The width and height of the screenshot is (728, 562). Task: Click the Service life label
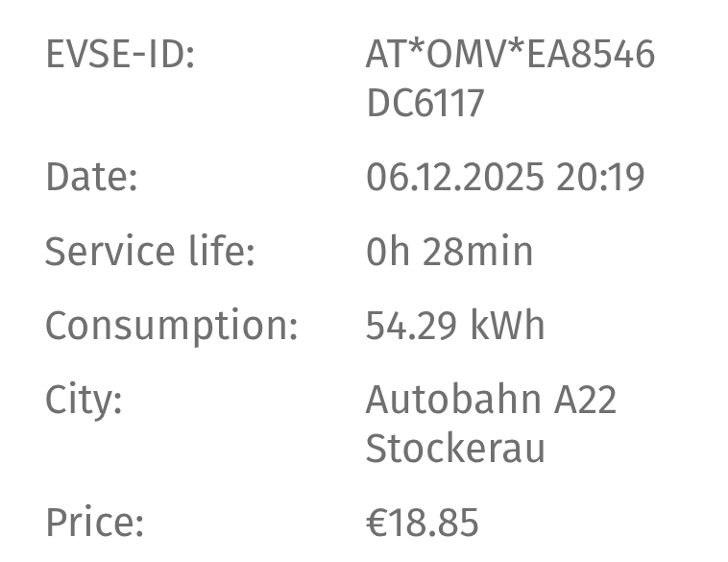[149, 252]
